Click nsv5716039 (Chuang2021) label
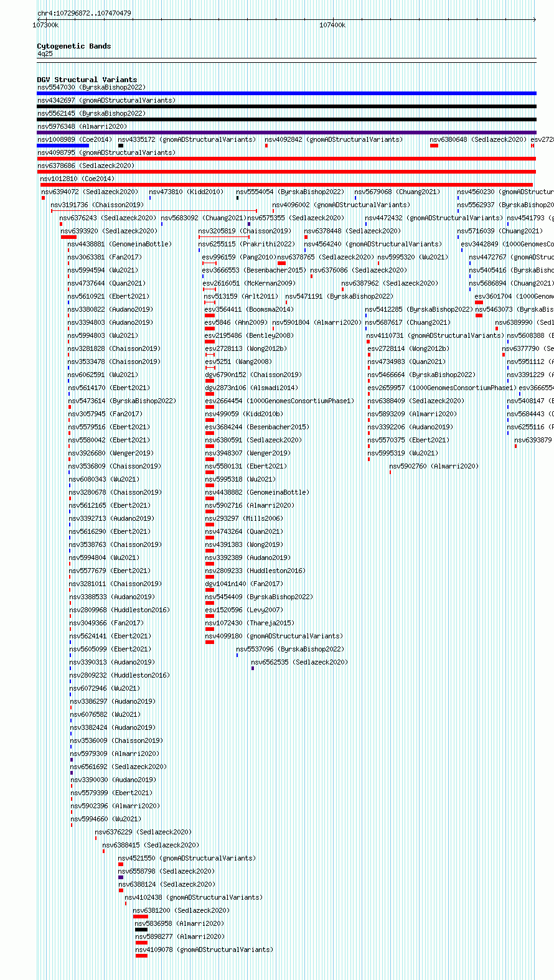This screenshot has height=980, width=554. (500, 231)
